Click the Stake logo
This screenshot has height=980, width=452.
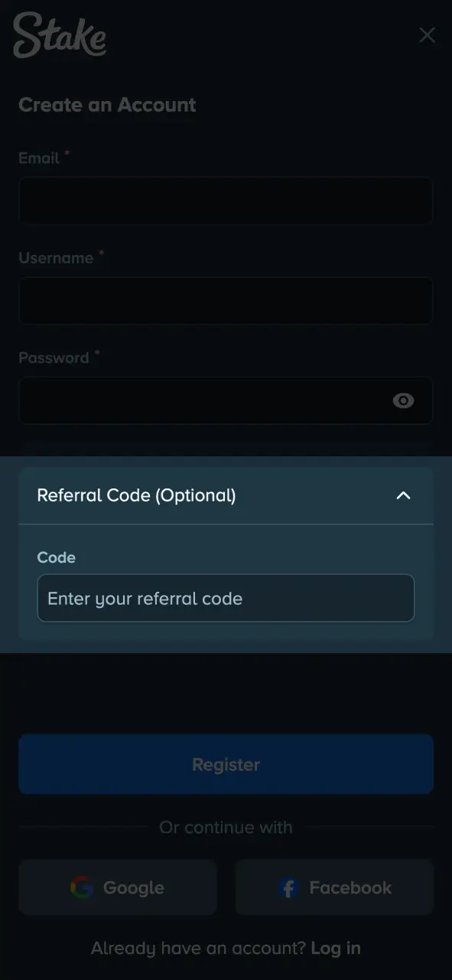click(x=59, y=34)
